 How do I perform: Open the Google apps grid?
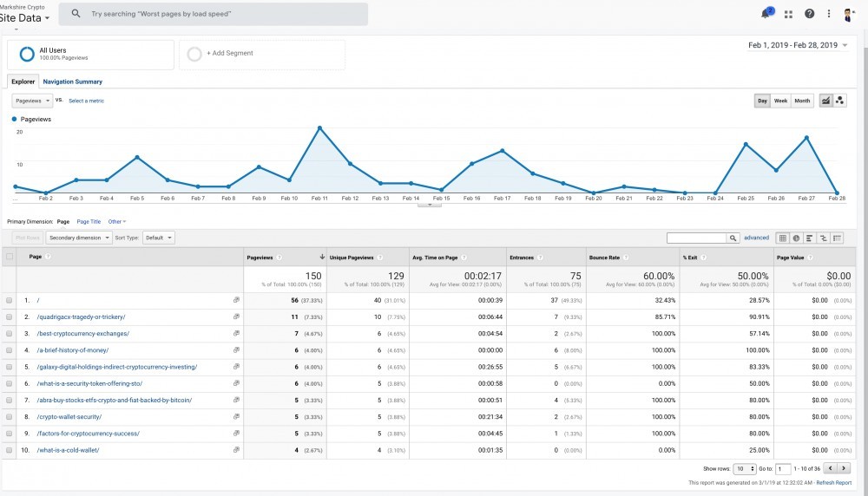788,15
